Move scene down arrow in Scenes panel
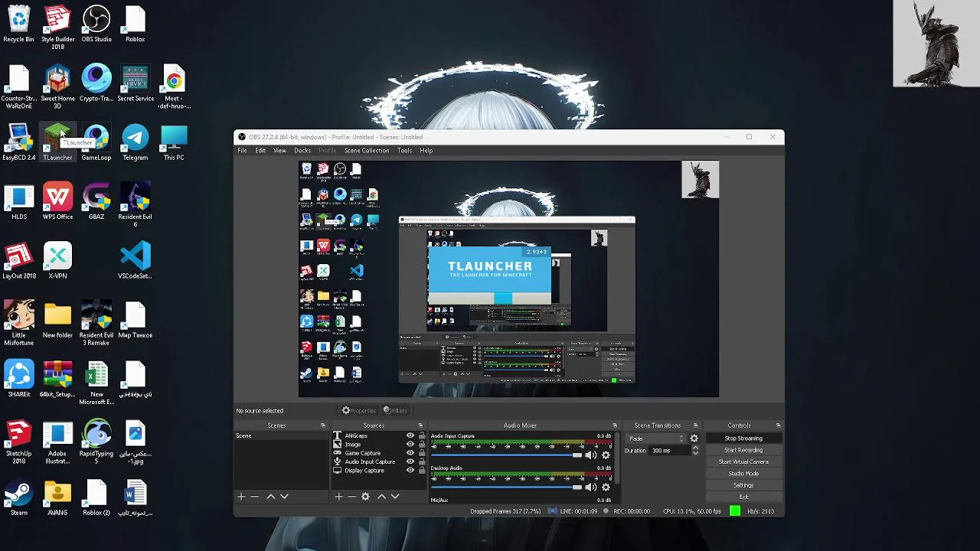 284,497
